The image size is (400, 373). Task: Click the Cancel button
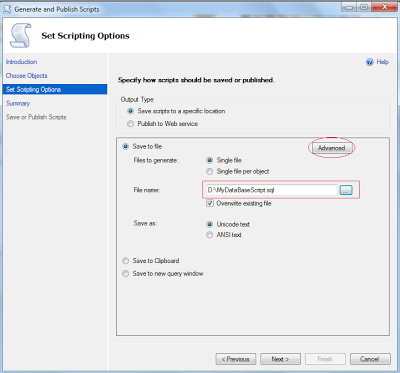point(370,359)
